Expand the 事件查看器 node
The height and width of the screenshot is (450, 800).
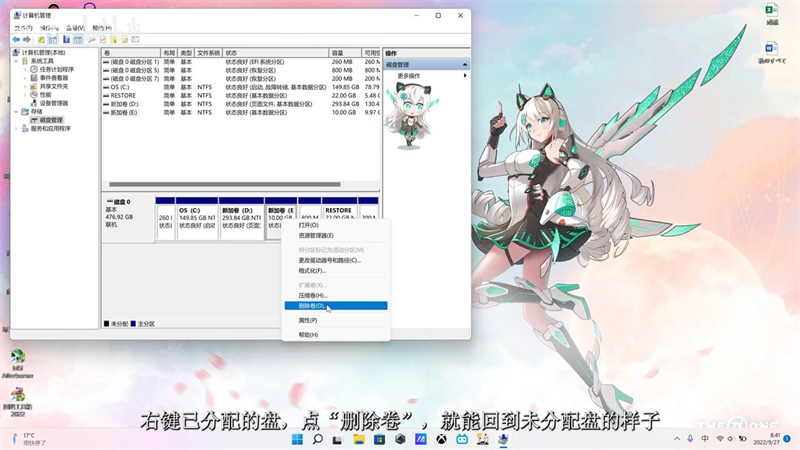(25, 78)
